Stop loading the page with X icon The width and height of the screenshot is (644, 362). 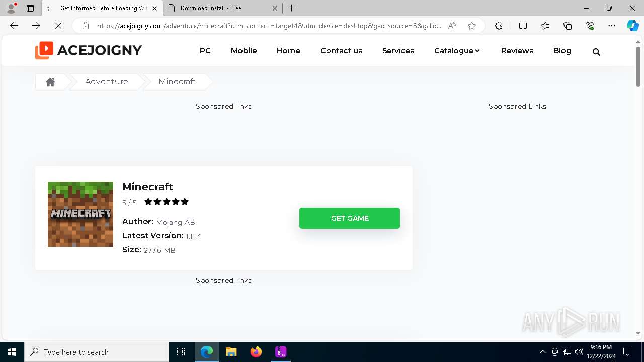[x=58, y=26]
